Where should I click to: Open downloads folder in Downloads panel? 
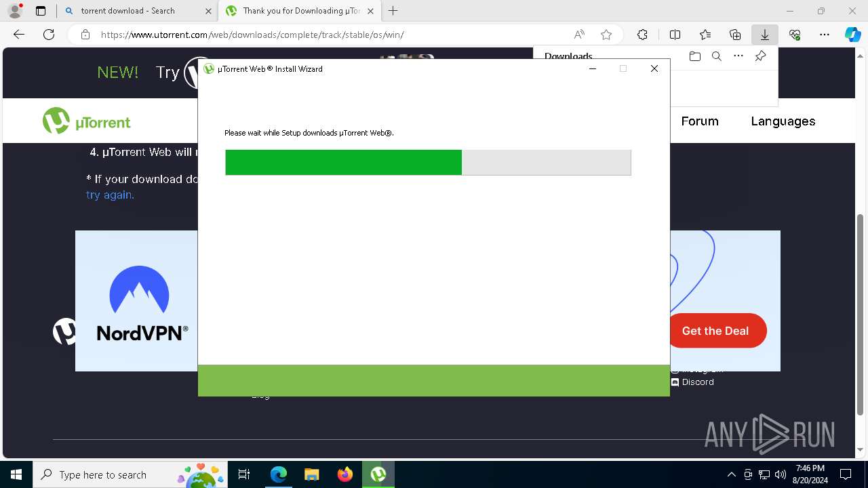click(694, 56)
